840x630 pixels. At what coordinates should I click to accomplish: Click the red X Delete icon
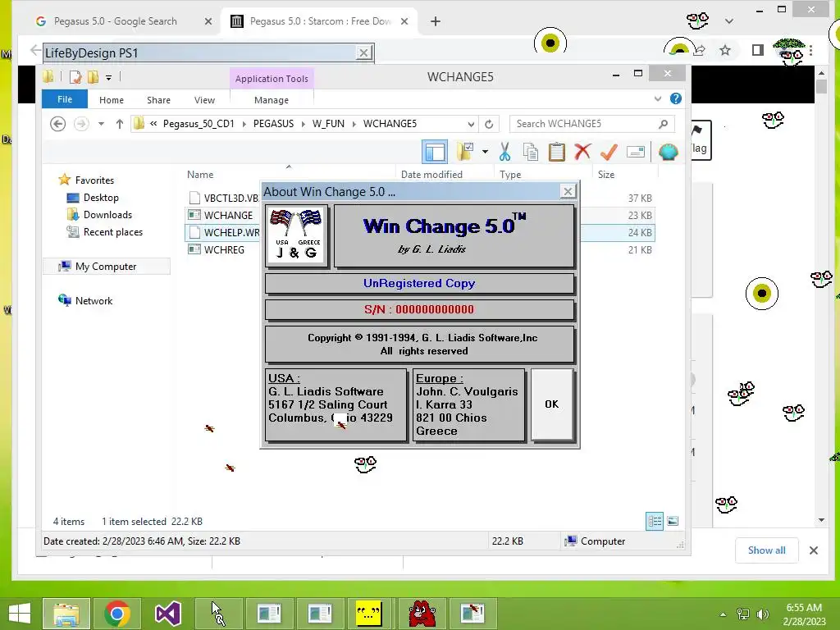tap(582, 152)
